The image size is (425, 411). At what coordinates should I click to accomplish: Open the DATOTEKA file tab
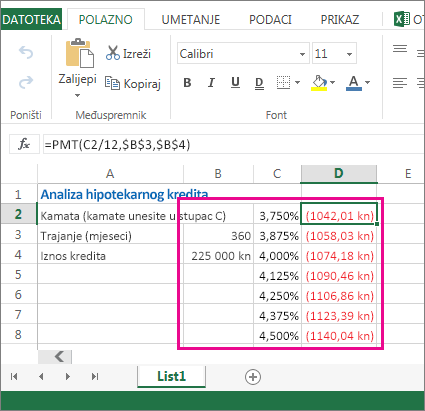click(31, 19)
